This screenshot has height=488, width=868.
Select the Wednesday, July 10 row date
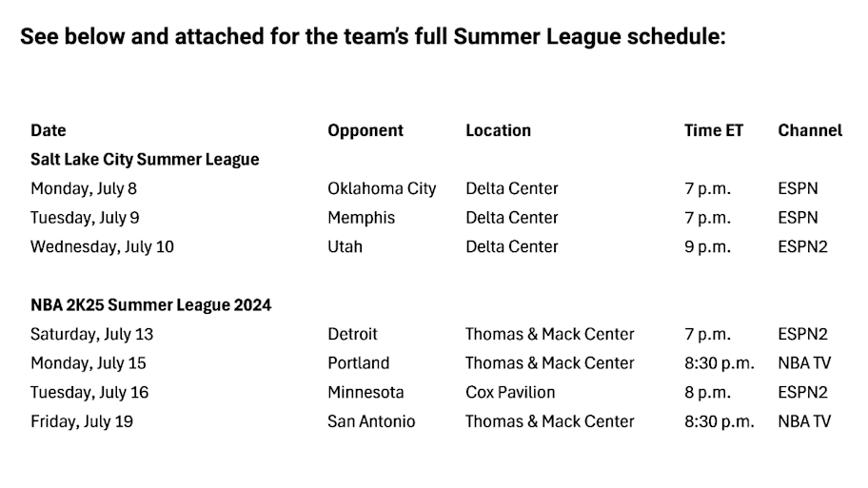102,246
